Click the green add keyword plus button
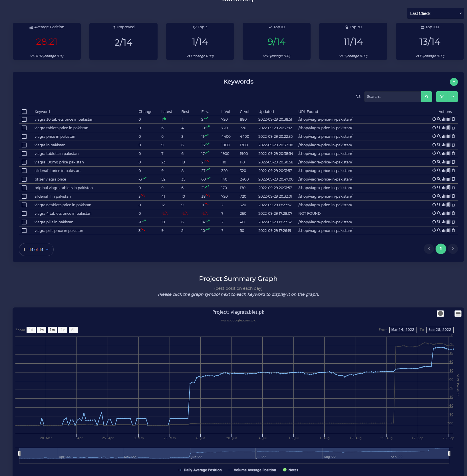 [x=454, y=82]
